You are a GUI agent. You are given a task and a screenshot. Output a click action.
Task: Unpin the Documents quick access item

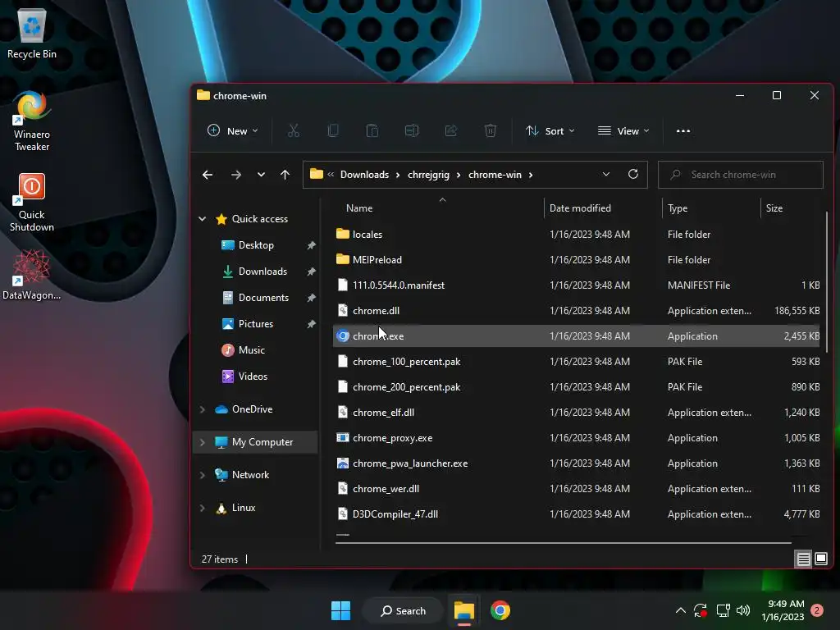[311, 298]
